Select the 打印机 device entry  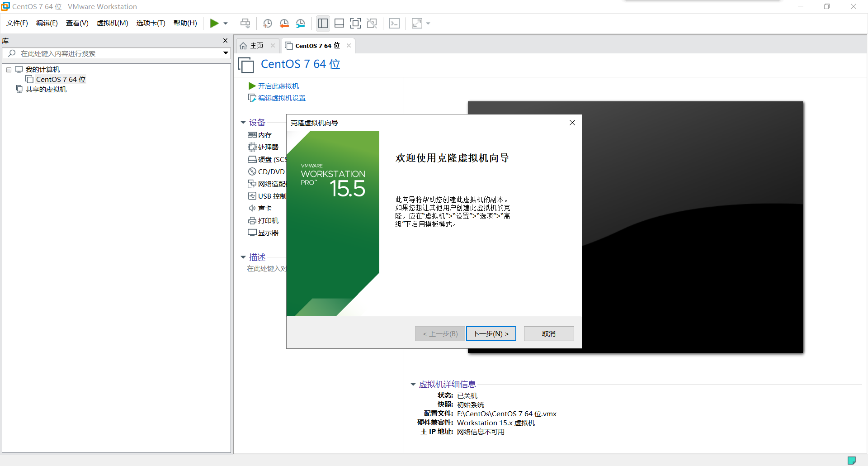[263, 221]
